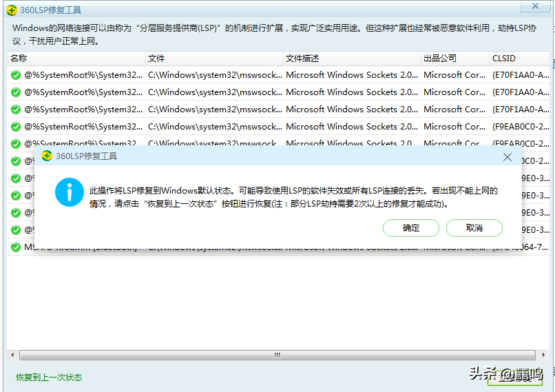Click the 360 logo in the dialog title bar

pos(47,156)
